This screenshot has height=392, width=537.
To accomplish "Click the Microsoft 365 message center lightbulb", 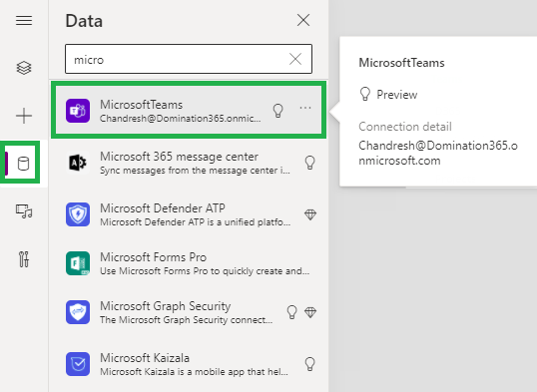I will point(309,163).
